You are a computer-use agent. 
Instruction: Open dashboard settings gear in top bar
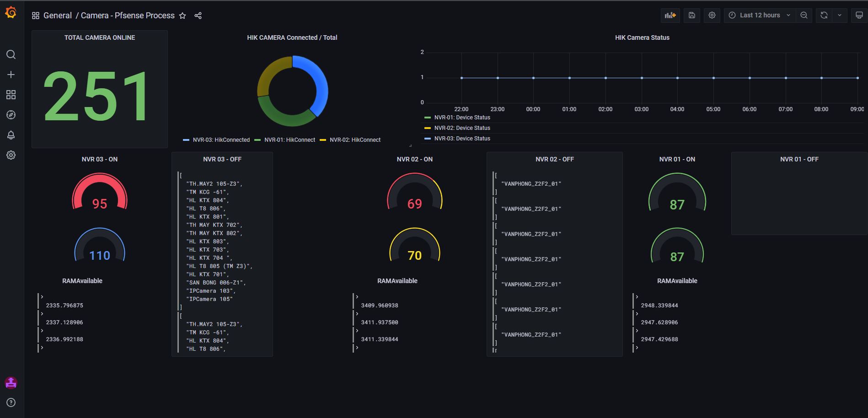tap(712, 15)
